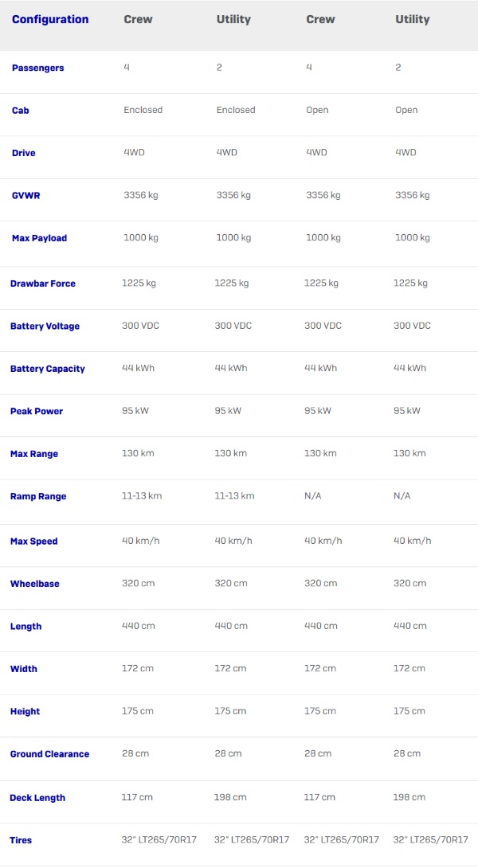478x868 pixels.
Task: Click the last Utility column header
Action: click(x=412, y=19)
